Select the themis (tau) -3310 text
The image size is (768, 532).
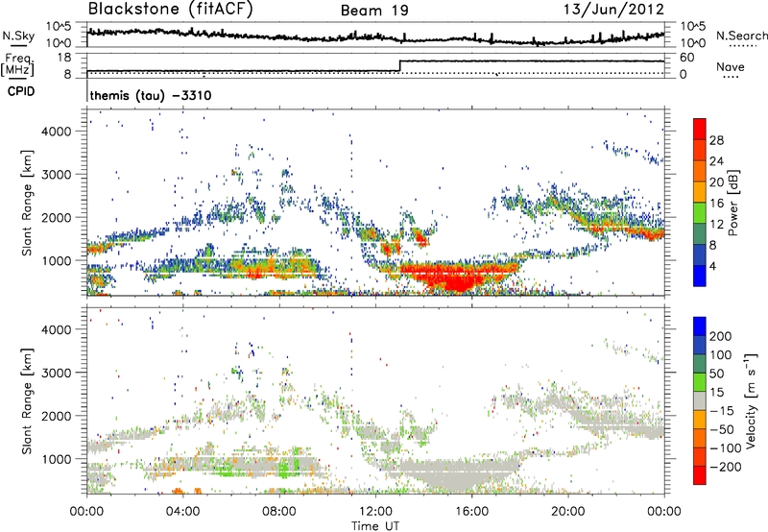151,95
